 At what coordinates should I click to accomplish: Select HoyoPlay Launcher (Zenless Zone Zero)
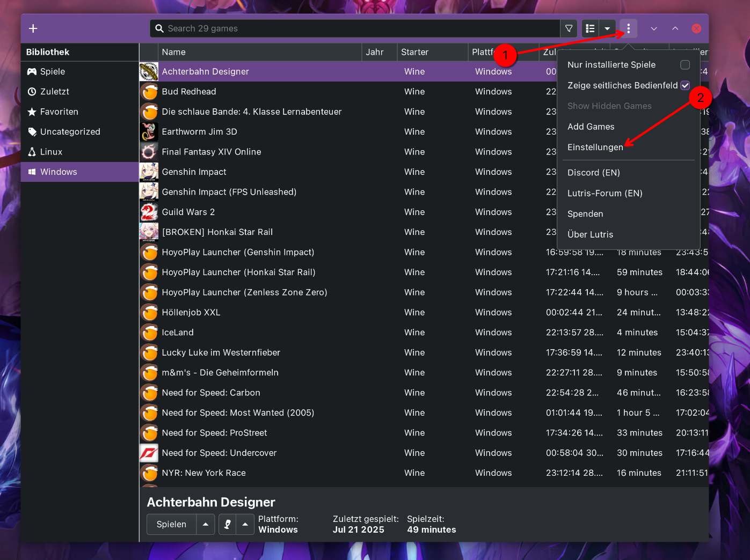(244, 292)
